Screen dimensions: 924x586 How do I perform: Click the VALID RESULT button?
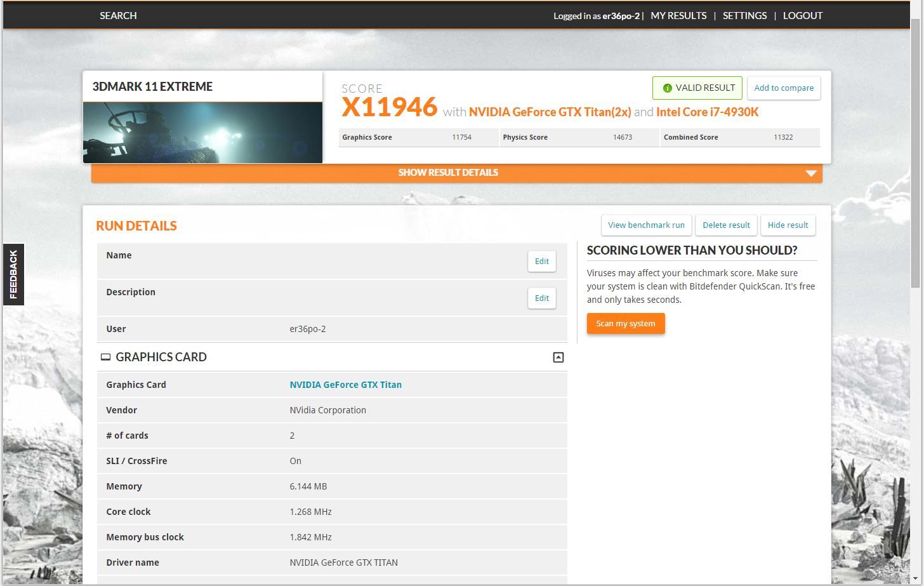[697, 88]
